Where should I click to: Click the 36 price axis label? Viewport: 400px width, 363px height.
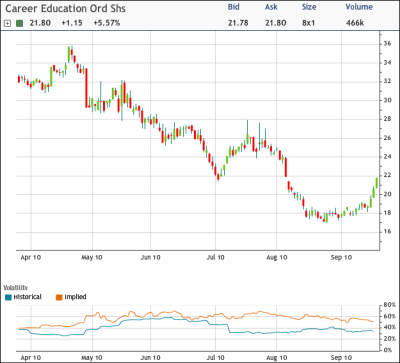pyautogui.click(x=387, y=43)
